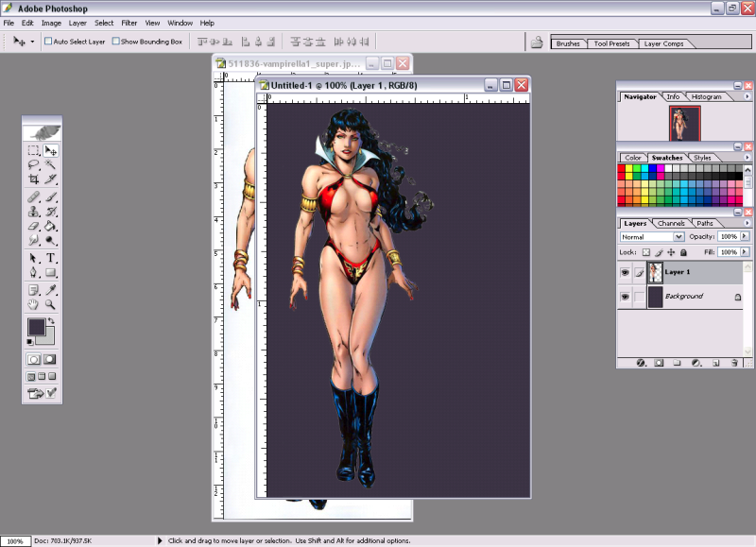Click the Navigator preview thumbnail

click(684, 124)
